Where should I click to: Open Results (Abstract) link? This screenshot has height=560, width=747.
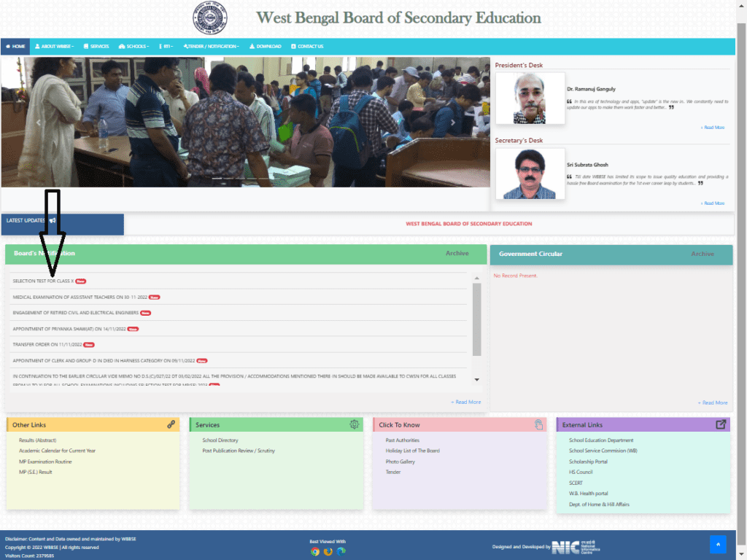[38, 440]
